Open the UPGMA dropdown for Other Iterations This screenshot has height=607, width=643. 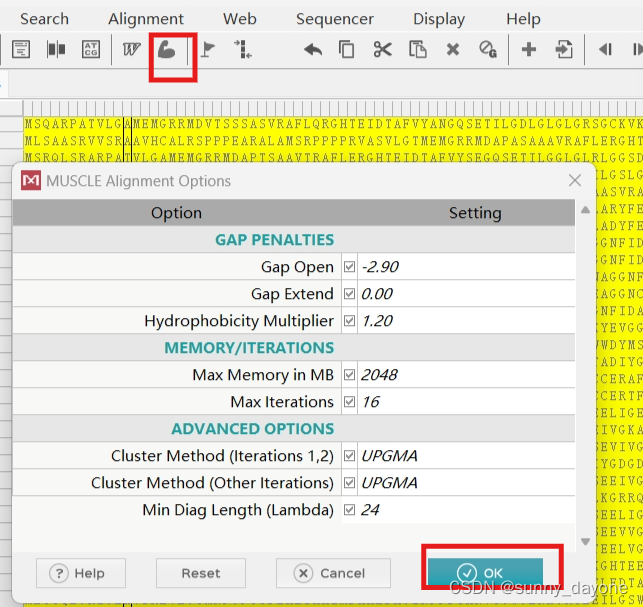(x=466, y=483)
